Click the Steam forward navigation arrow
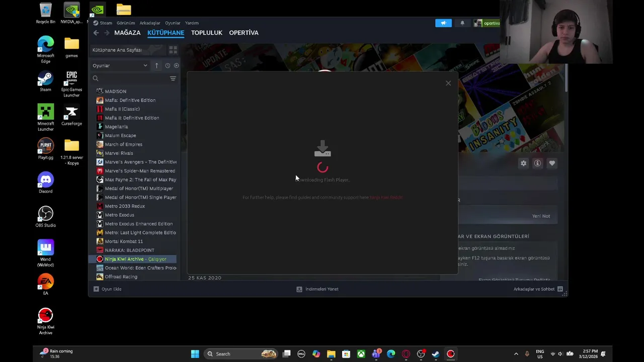The image size is (644, 362). pos(107,33)
